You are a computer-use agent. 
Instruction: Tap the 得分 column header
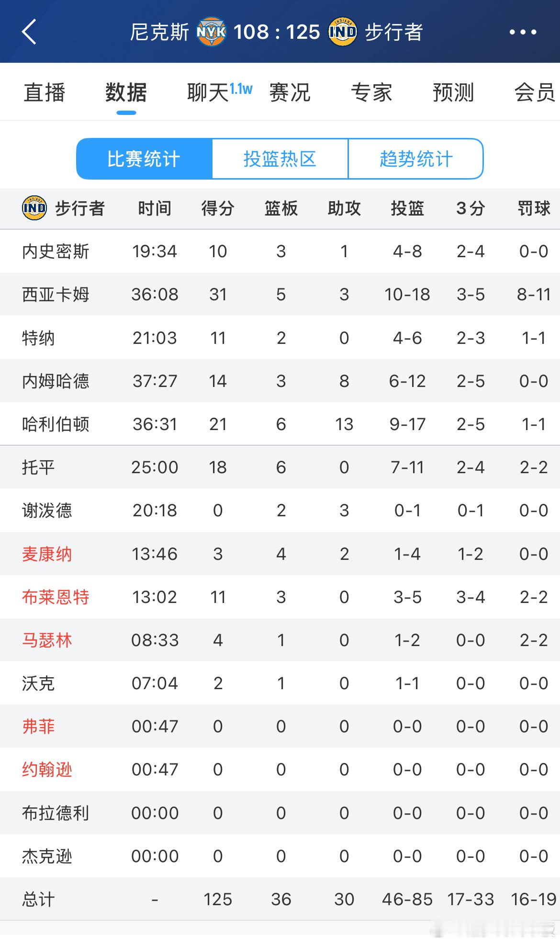tap(218, 208)
